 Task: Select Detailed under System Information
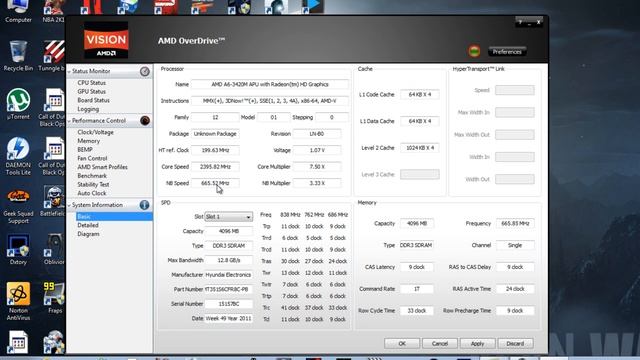click(88, 225)
